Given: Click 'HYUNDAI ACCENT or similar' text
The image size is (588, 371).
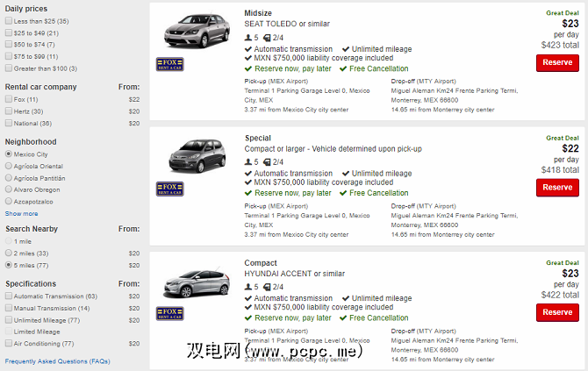Looking at the screenshot, I should (294, 274).
